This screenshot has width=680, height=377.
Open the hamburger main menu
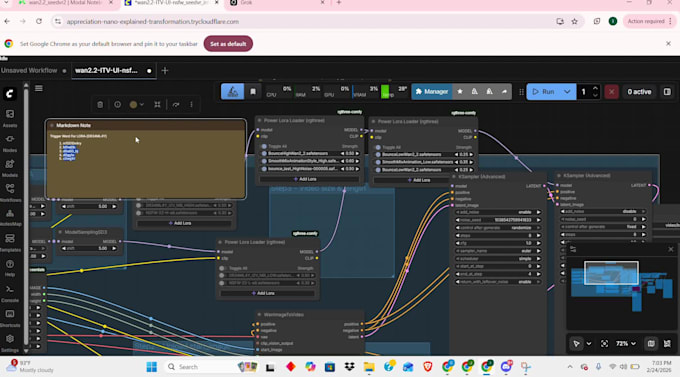(39, 89)
